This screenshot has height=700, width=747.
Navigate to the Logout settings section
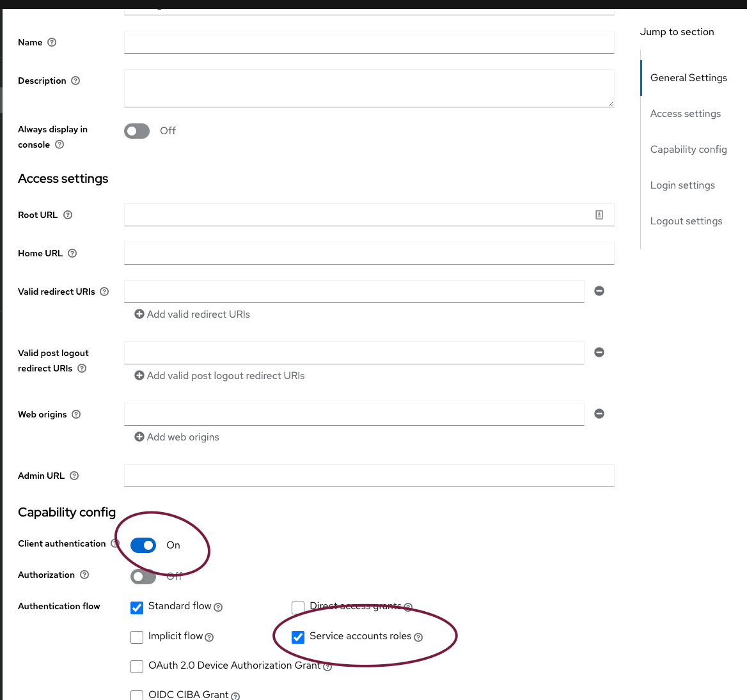click(686, 221)
